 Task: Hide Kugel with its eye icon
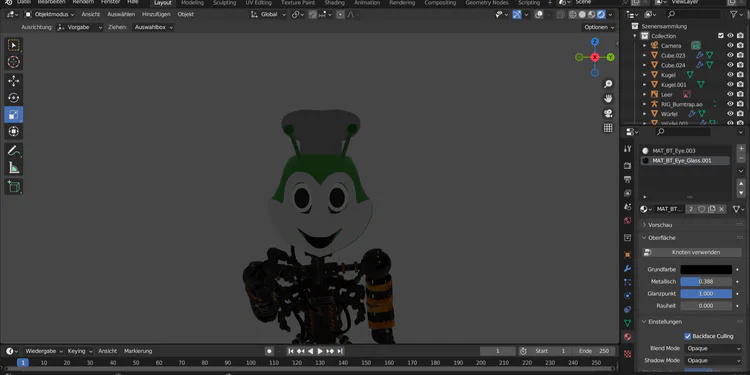coord(730,75)
